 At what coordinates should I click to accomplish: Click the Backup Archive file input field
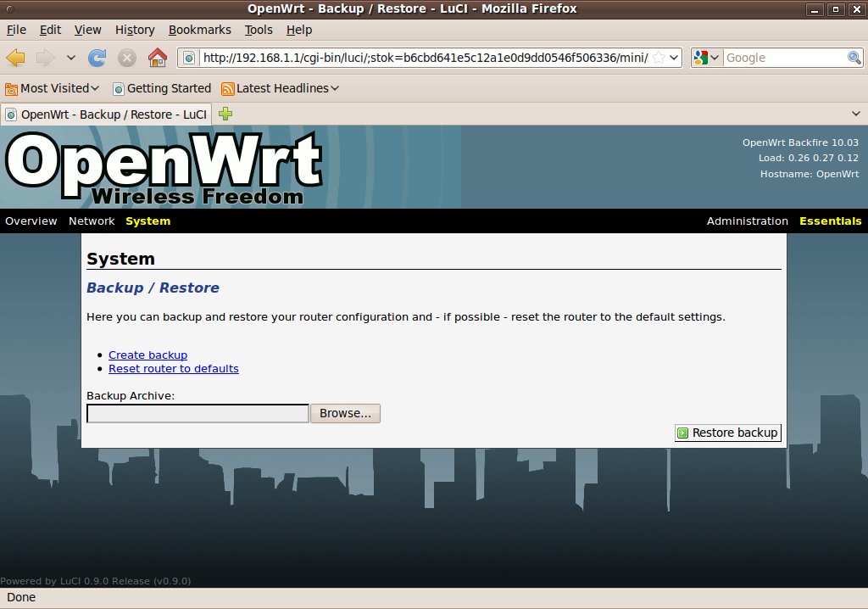coord(198,413)
